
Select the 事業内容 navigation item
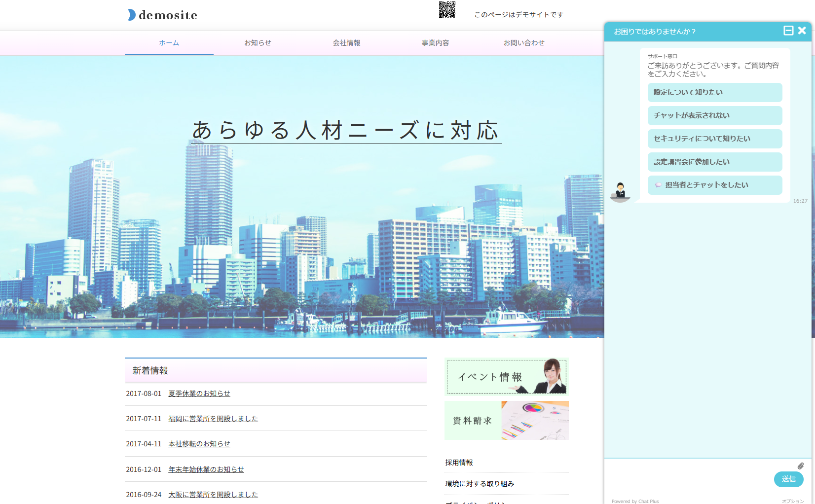(x=435, y=43)
